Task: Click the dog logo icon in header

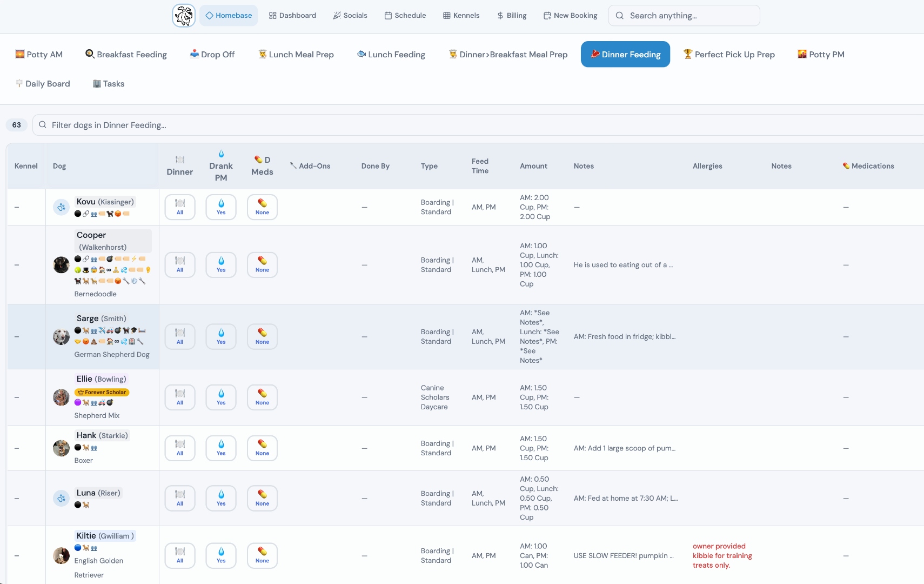Action: [184, 16]
